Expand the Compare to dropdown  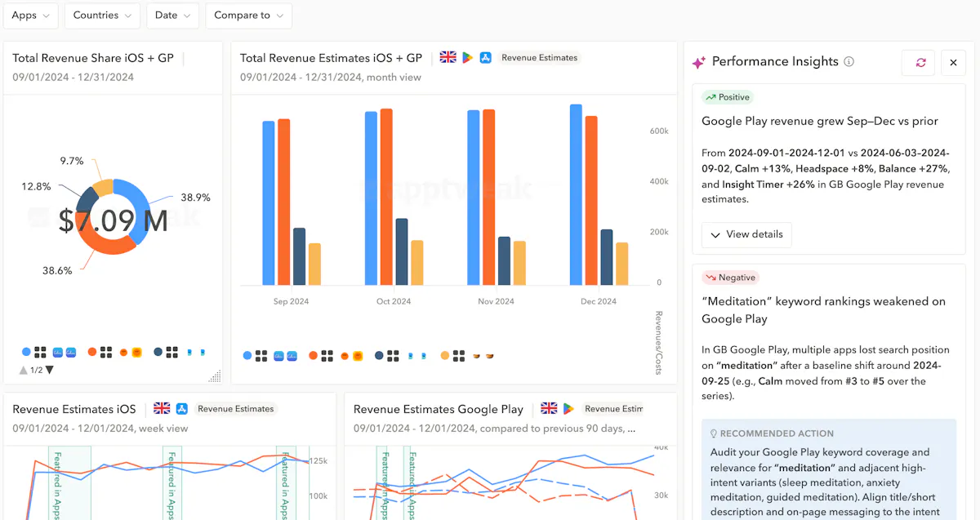248,16
